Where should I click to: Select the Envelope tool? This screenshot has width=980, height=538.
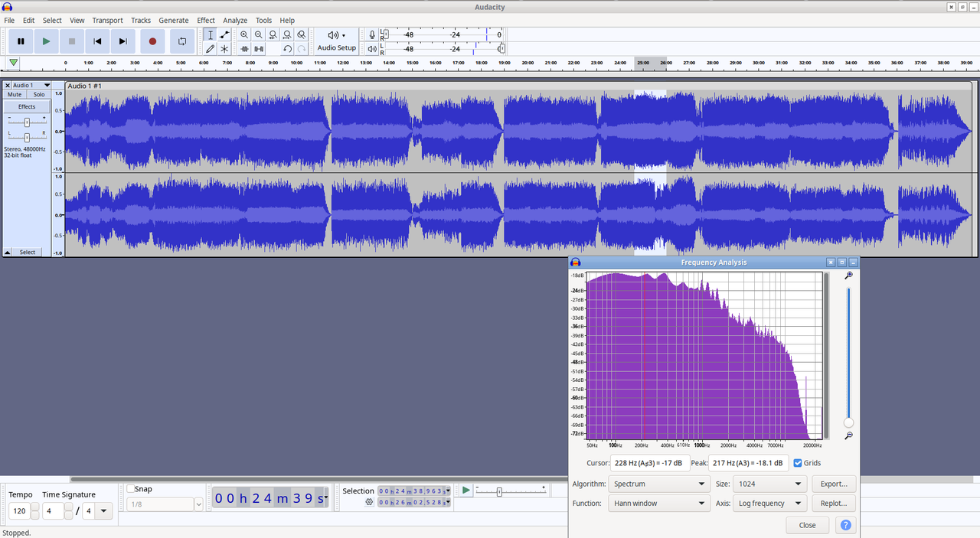[x=224, y=35]
